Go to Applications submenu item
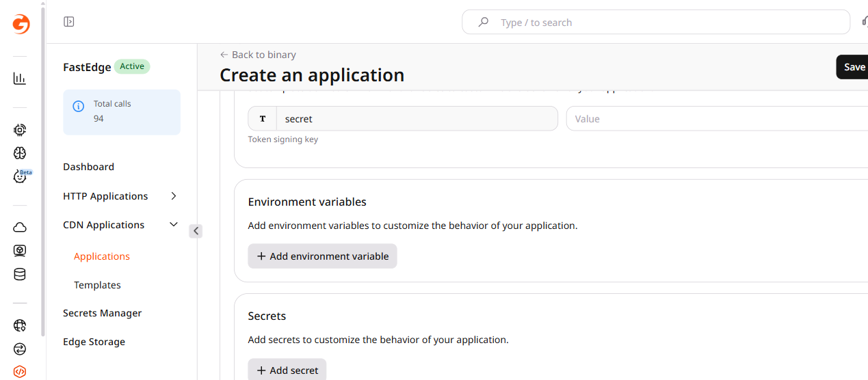 pyautogui.click(x=102, y=256)
